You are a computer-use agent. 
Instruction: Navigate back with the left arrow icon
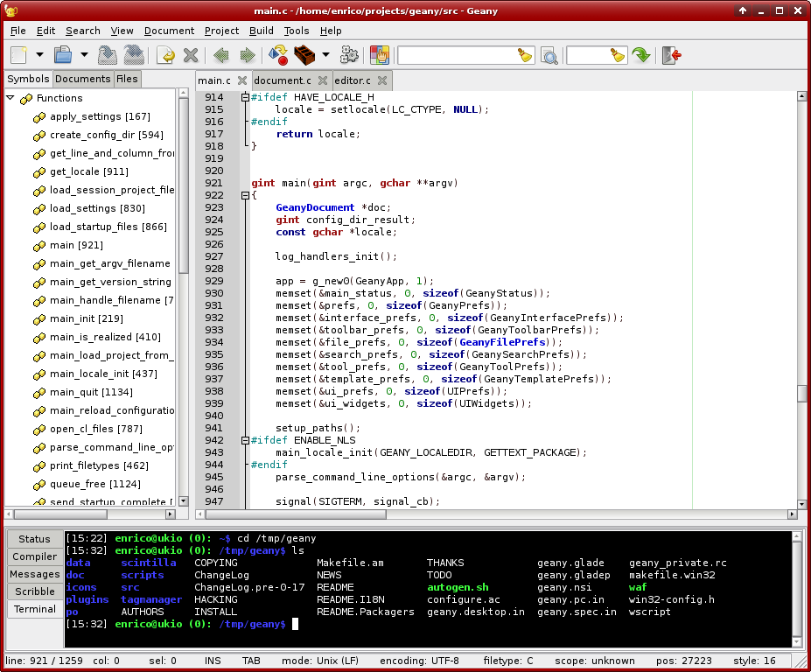click(220, 55)
